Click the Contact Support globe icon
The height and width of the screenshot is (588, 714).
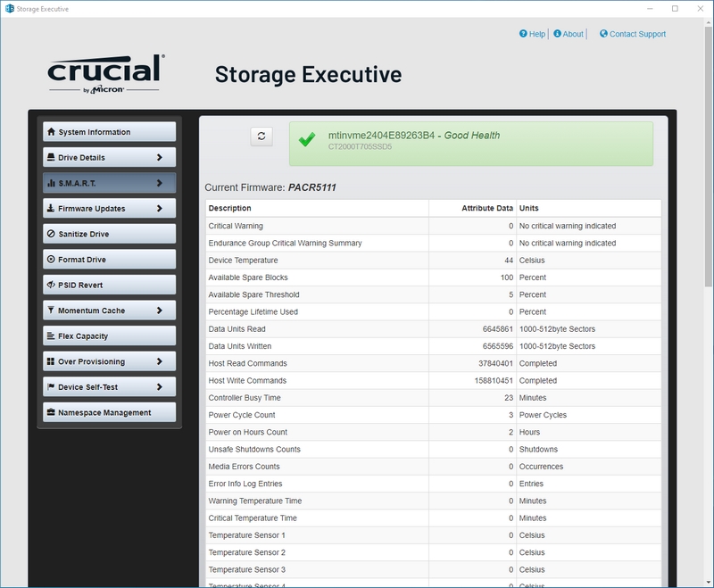[x=603, y=34]
